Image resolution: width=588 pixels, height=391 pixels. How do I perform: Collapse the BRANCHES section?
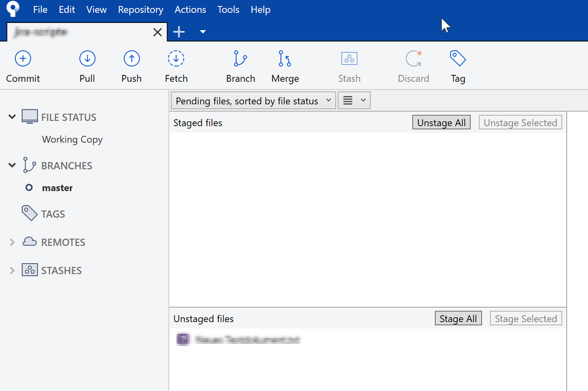(12, 165)
